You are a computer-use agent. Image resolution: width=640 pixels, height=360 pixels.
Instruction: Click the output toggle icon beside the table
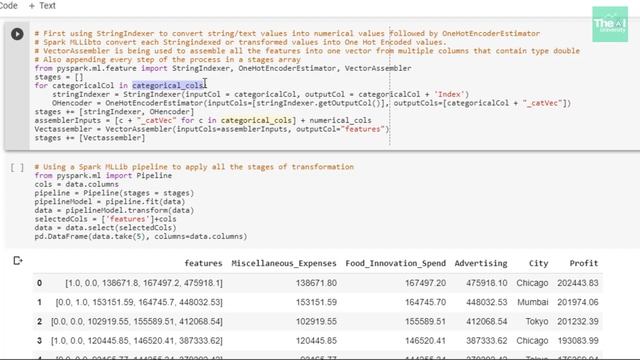tap(18, 260)
